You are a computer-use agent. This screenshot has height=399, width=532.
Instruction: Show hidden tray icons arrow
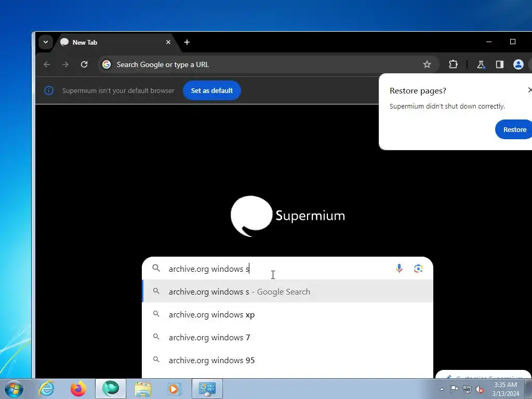click(442, 389)
